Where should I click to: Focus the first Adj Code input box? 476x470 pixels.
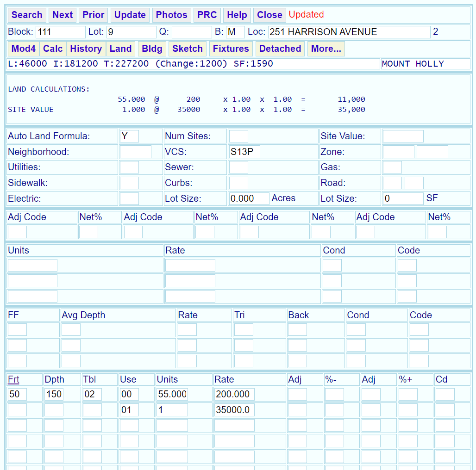17,232
